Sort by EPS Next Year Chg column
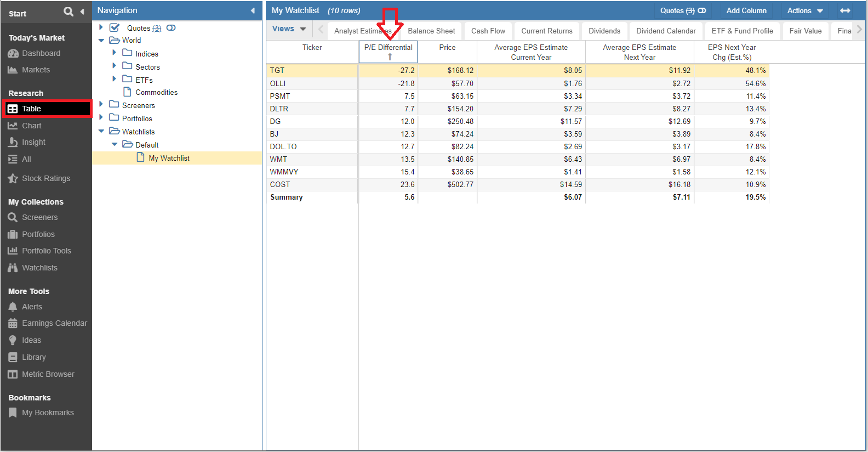This screenshot has height=452, width=868. tap(732, 52)
